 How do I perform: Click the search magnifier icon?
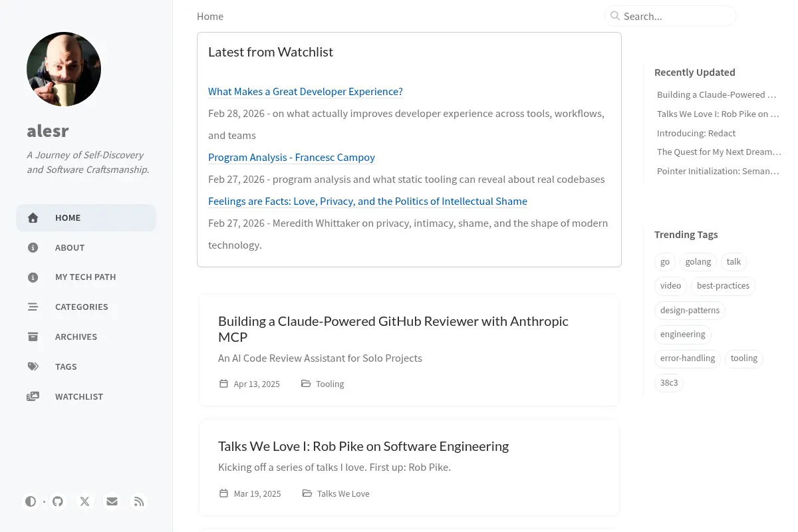(615, 16)
